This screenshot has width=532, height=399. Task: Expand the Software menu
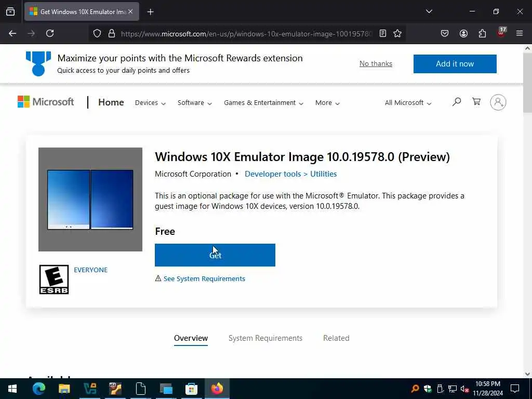pos(195,103)
